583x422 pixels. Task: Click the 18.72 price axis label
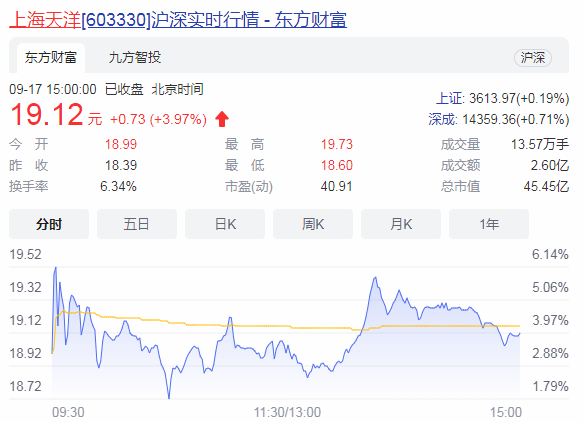pyautogui.click(x=25, y=386)
